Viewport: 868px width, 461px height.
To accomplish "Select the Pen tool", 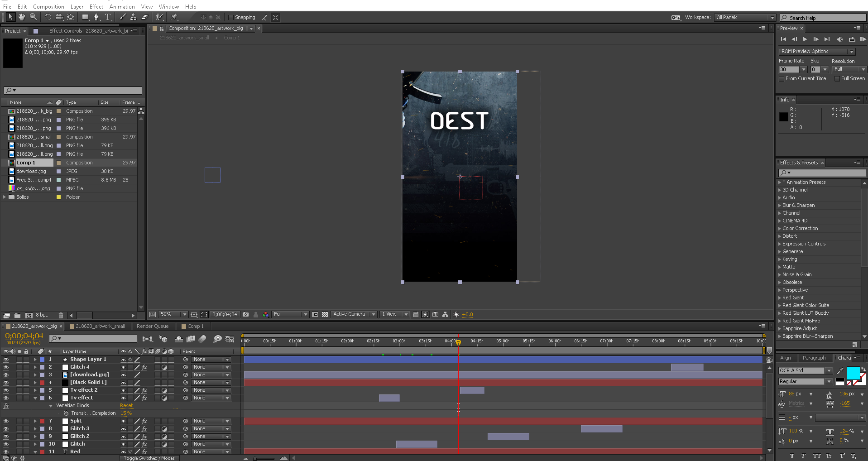I will click(x=96, y=17).
